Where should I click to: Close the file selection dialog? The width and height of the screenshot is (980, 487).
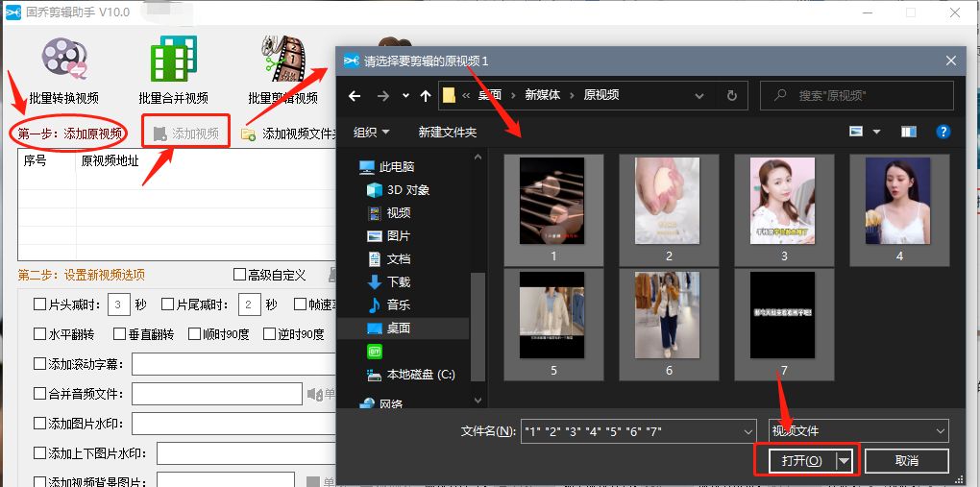coord(950,61)
